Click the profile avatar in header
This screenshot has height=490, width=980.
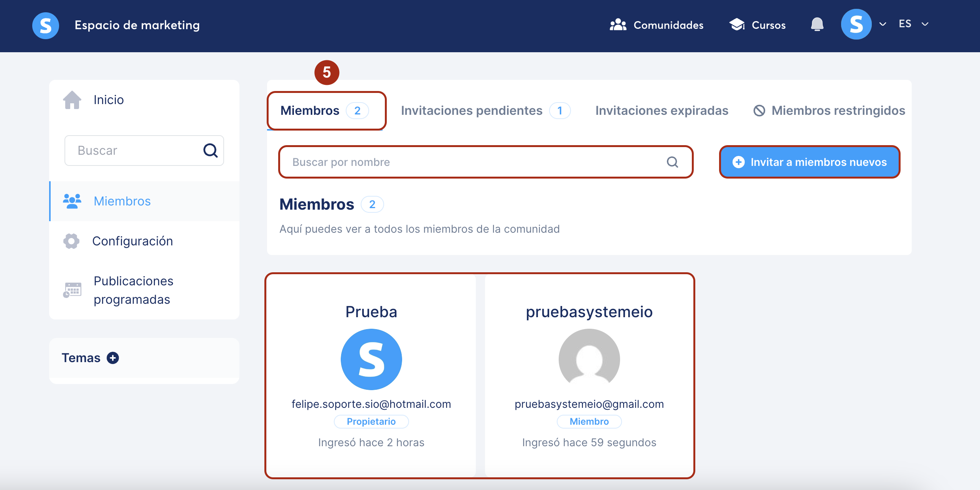pyautogui.click(x=856, y=24)
